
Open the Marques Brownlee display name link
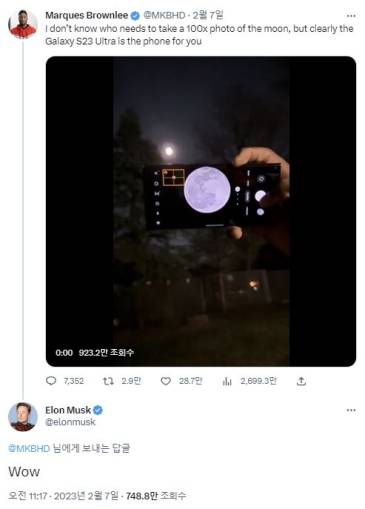tap(87, 15)
